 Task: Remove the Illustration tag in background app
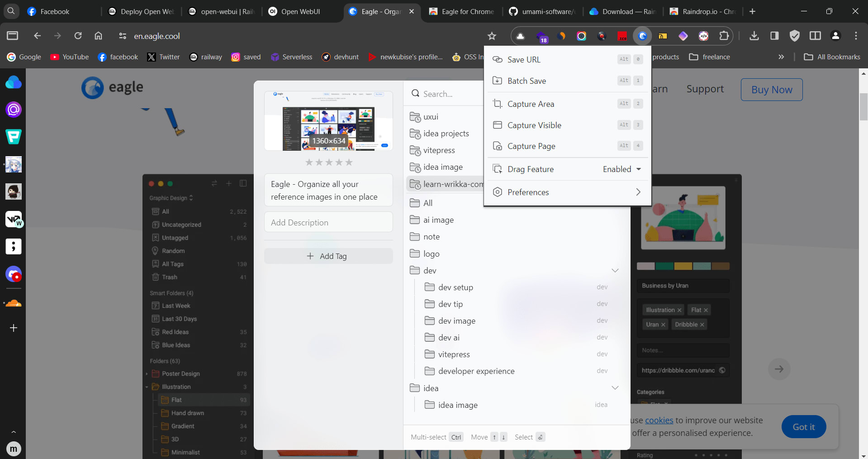(679, 310)
